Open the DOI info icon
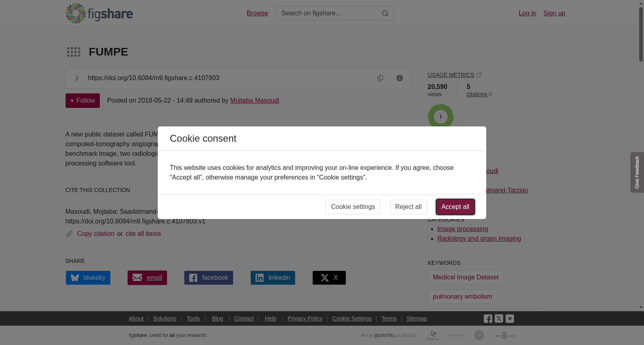Viewport: 644px width, 345px height. 400,78
